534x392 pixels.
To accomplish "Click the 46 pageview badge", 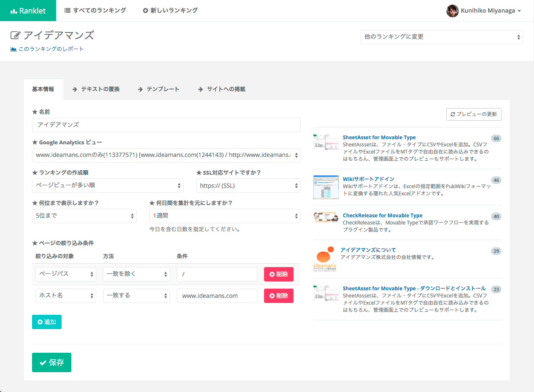I will [496, 180].
